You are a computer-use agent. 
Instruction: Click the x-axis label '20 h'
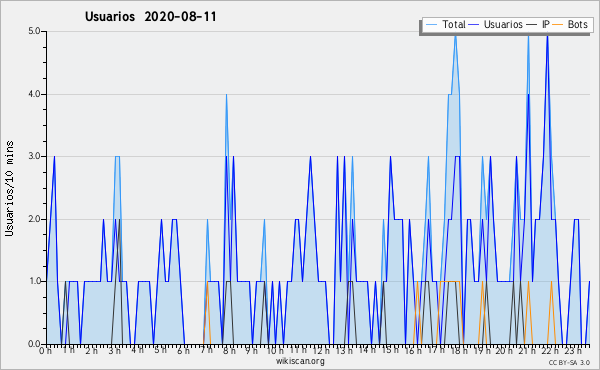pyautogui.click(x=504, y=351)
